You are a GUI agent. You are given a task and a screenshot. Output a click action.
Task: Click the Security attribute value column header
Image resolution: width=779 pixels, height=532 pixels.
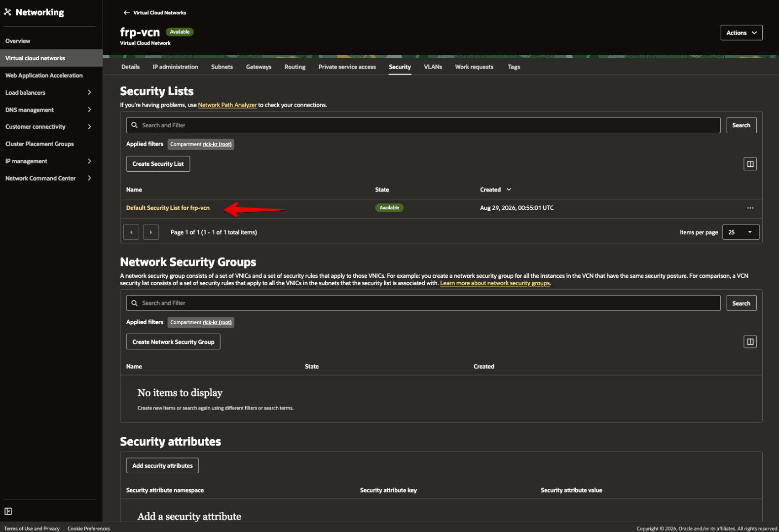[x=571, y=490]
